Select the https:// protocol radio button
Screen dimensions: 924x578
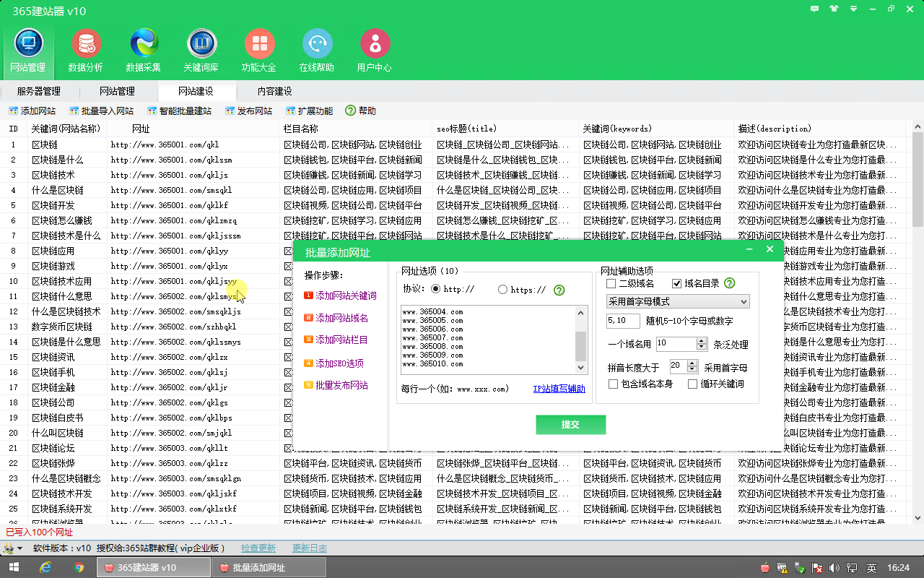(503, 289)
